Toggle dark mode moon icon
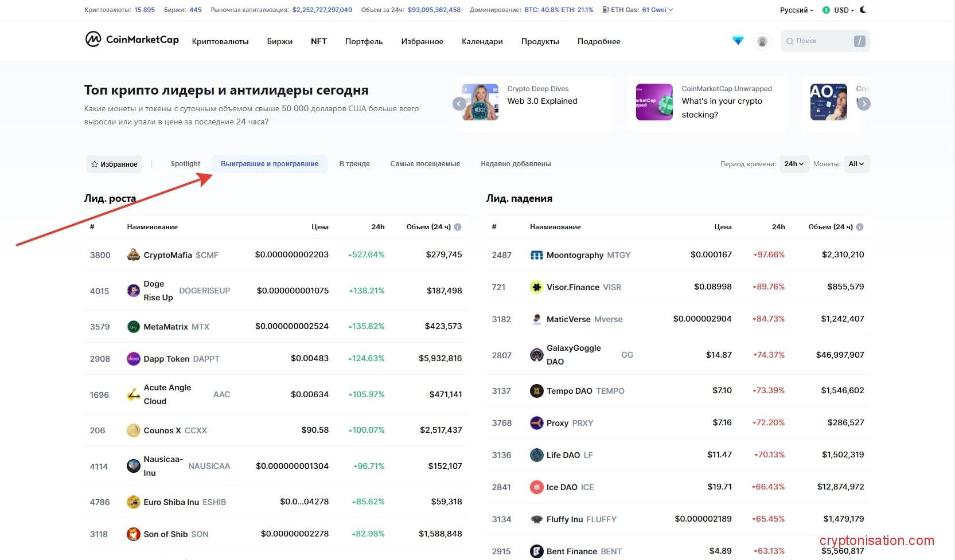This screenshot has height=560, width=955. (863, 10)
